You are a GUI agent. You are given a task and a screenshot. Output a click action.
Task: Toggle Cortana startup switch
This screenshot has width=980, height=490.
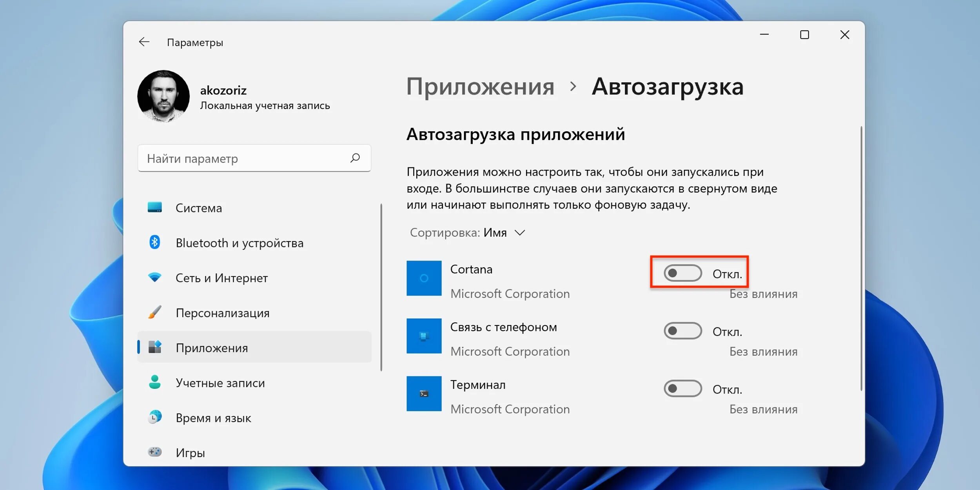click(x=682, y=273)
